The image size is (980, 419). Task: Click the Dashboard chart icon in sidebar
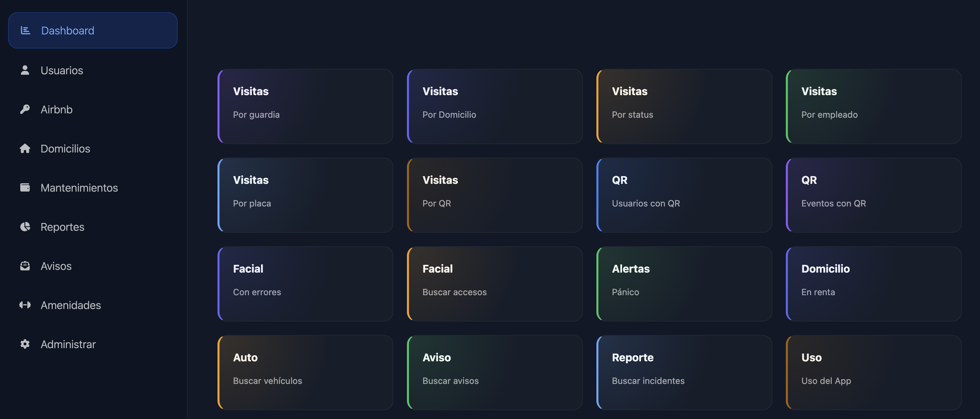(25, 30)
